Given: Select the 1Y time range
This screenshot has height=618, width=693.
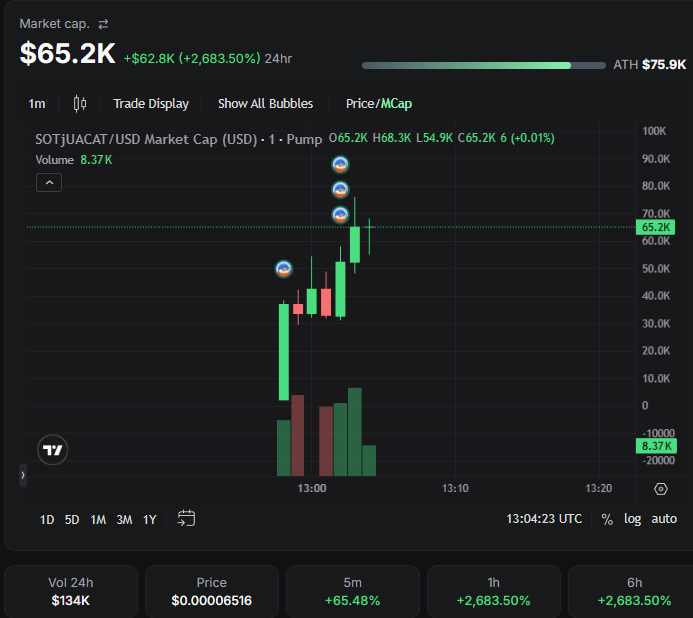Looking at the screenshot, I should pyautogui.click(x=150, y=519).
